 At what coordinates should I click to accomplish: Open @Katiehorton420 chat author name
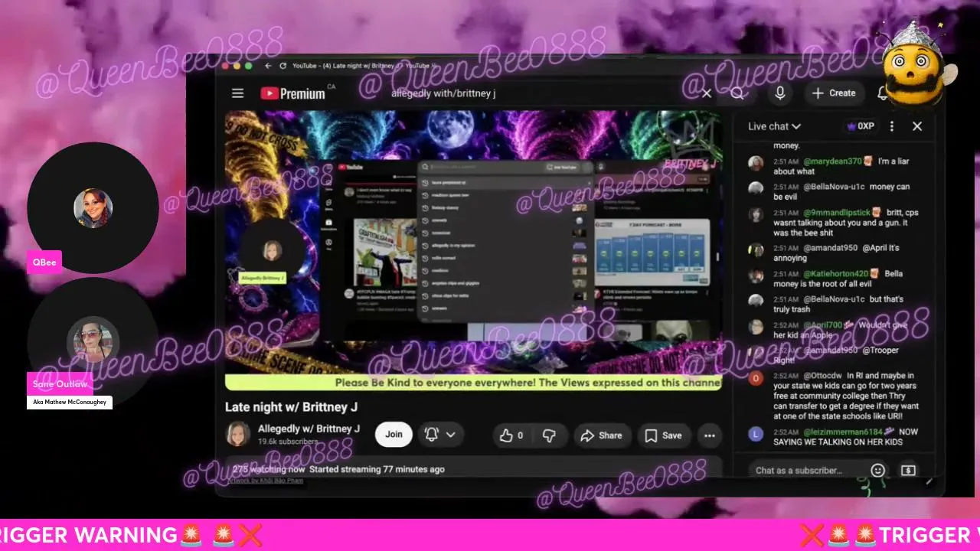[x=835, y=274]
